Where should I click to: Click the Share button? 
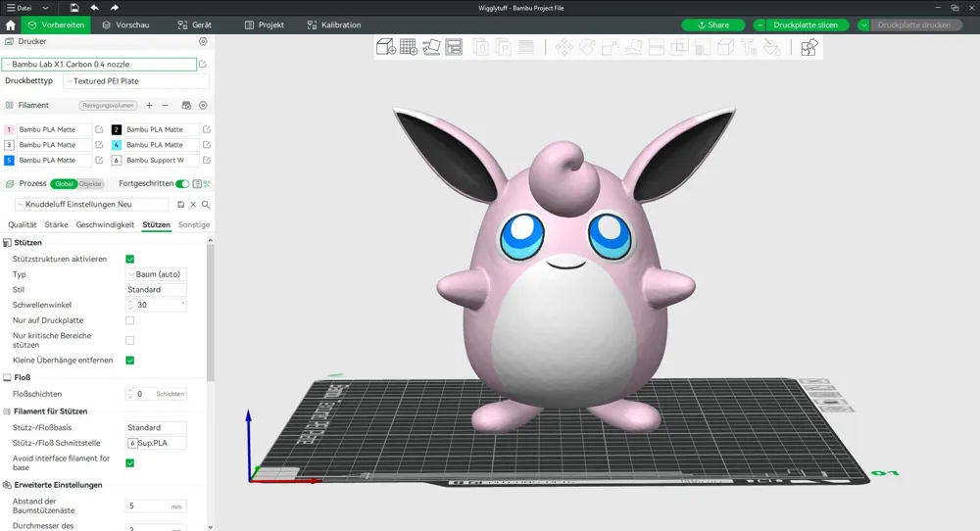713,25
